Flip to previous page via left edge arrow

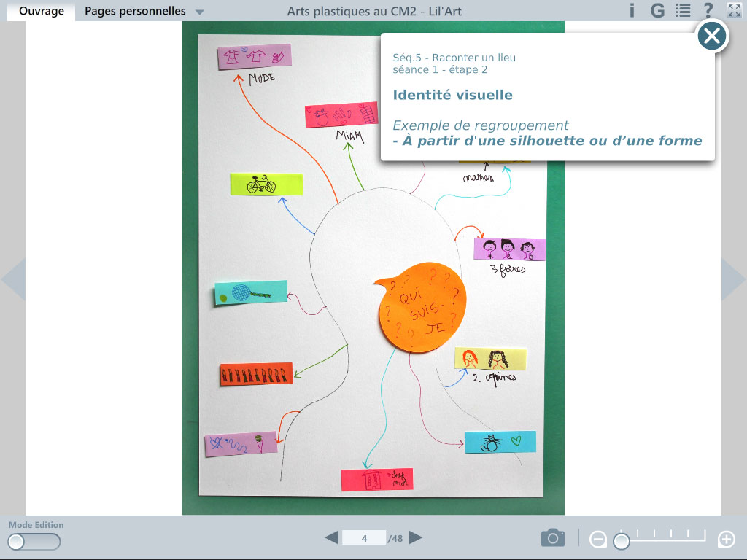pyautogui.click(x=14, y=279)
